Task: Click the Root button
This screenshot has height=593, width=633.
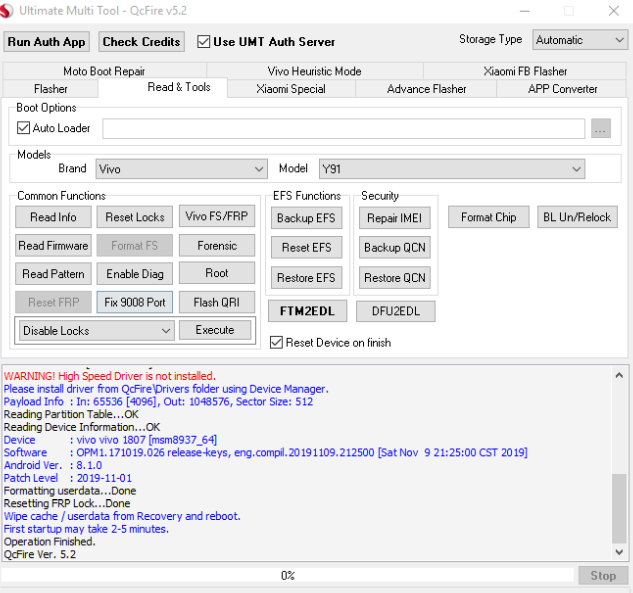Action: pos(217,273)
